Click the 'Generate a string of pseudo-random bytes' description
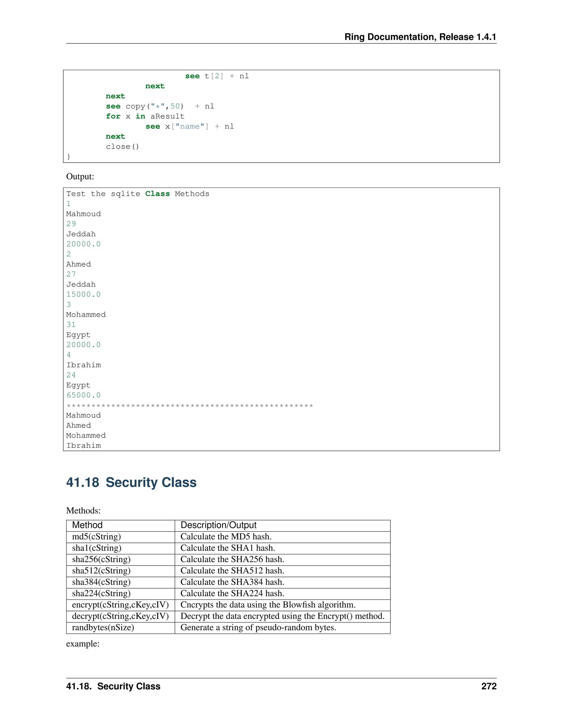 258,627
